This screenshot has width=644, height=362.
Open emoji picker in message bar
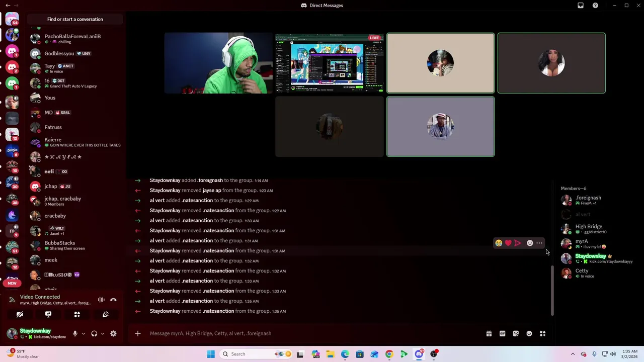tap(529, 333)
